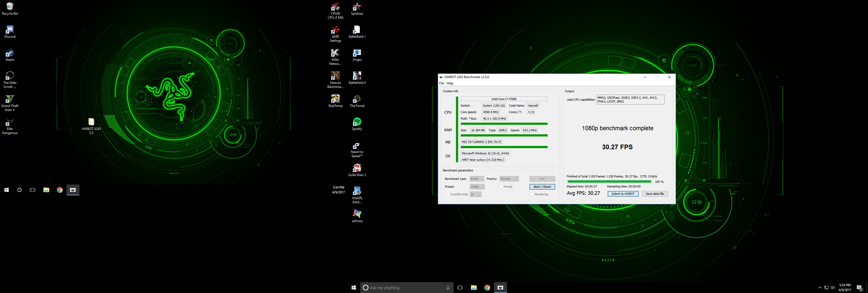The image size is (868, 293).
Task: Click the microphone icon in the Cortana search box
Action: [x=448, y=288]
